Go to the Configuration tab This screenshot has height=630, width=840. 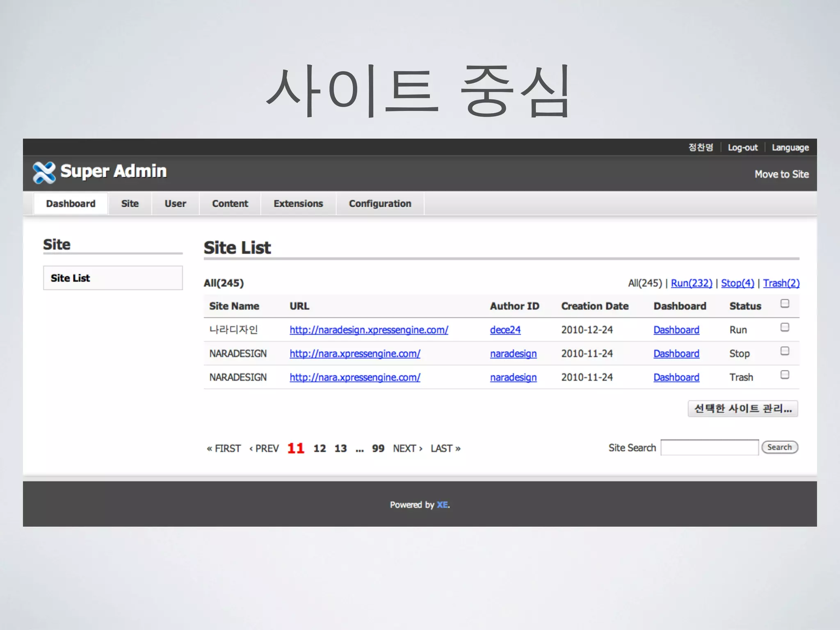pos(380,204)
